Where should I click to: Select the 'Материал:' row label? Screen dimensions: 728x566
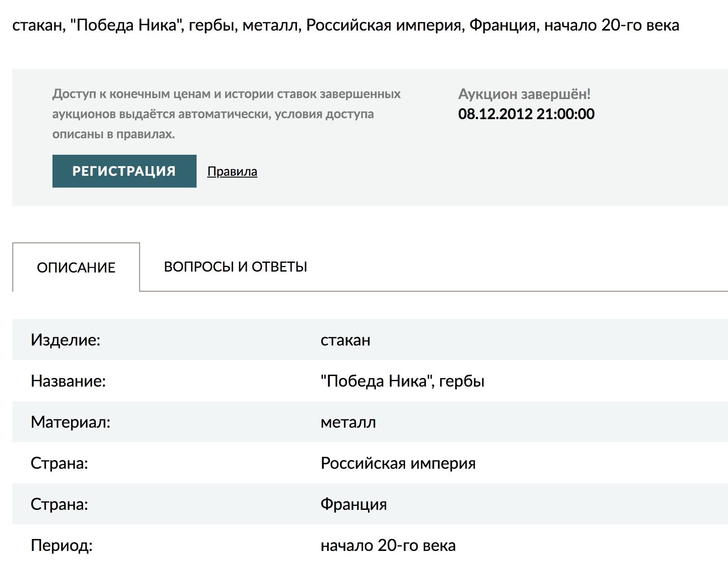(x=70, y=422)
